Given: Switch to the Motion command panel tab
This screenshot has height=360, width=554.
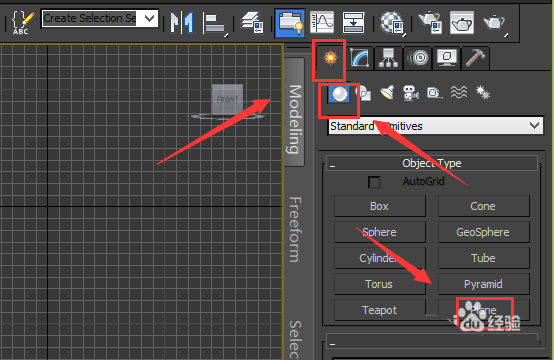Looking at the screenshot, I should click(418, 58).
